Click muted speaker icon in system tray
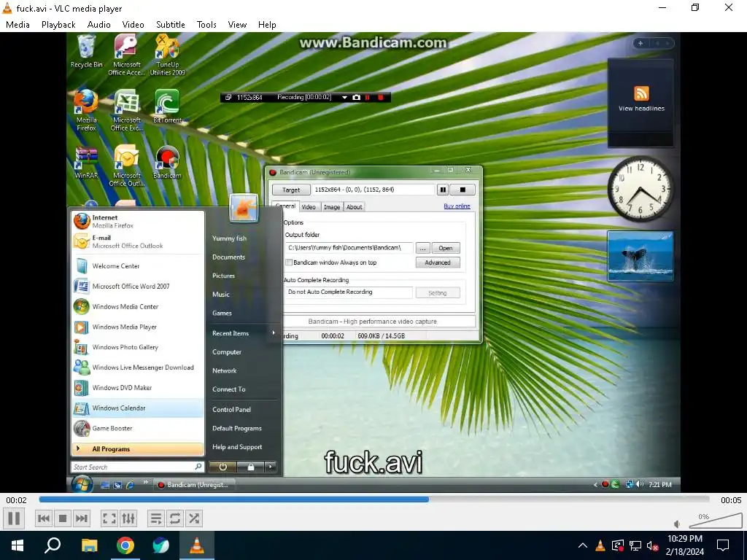Image resolution: width=747 pixels, height=560 pixels. pos(653,545)
